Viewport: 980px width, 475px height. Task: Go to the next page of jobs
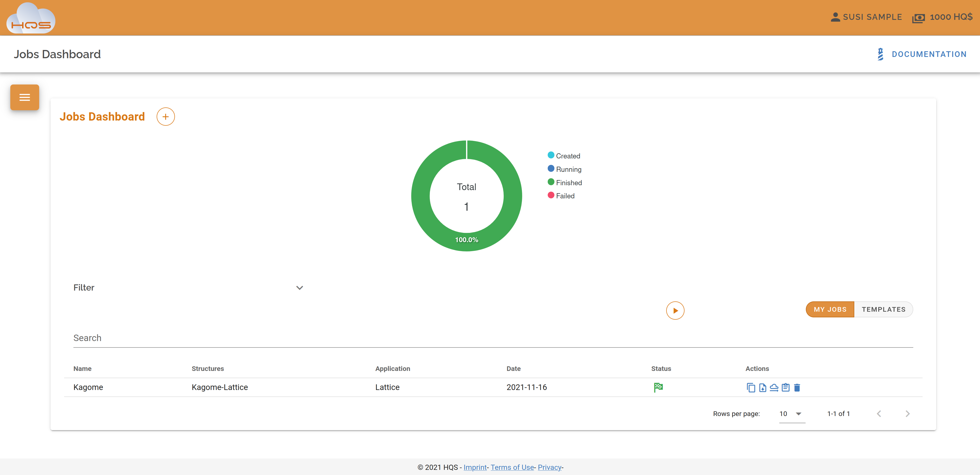pos(908,414)
